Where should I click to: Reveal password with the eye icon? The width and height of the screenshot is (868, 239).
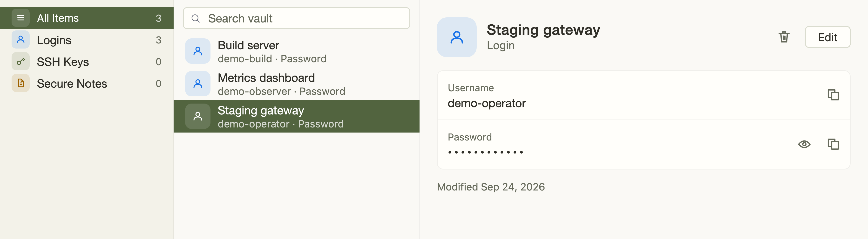click(x=804, y=144)
